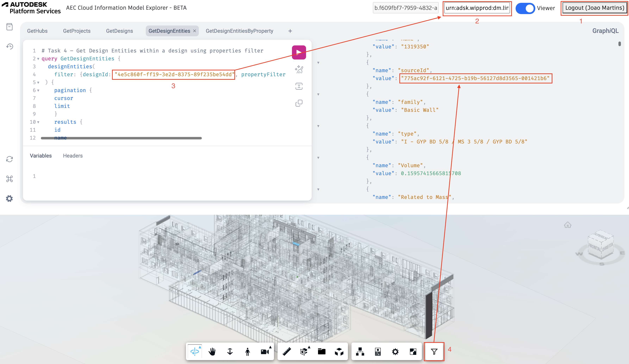Click the urn:adsk.wipprod input field
Viewport: 629px width, 364px height.
pyautogui.click(x=477, y=8)
